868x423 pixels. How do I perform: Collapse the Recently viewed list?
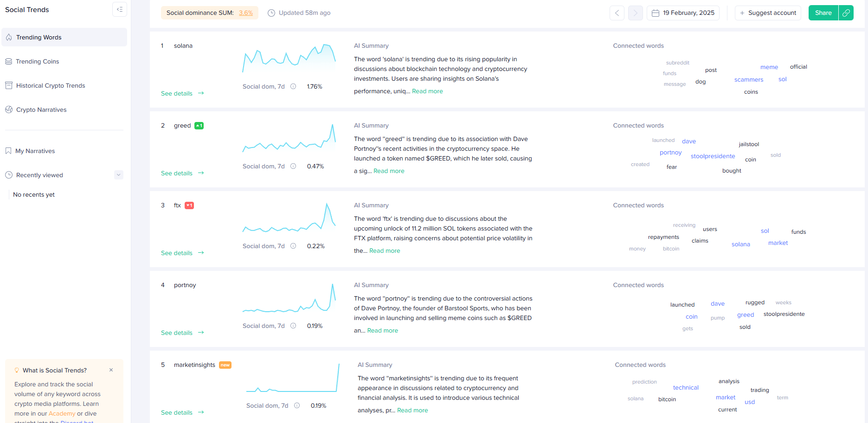click(119, 175)
